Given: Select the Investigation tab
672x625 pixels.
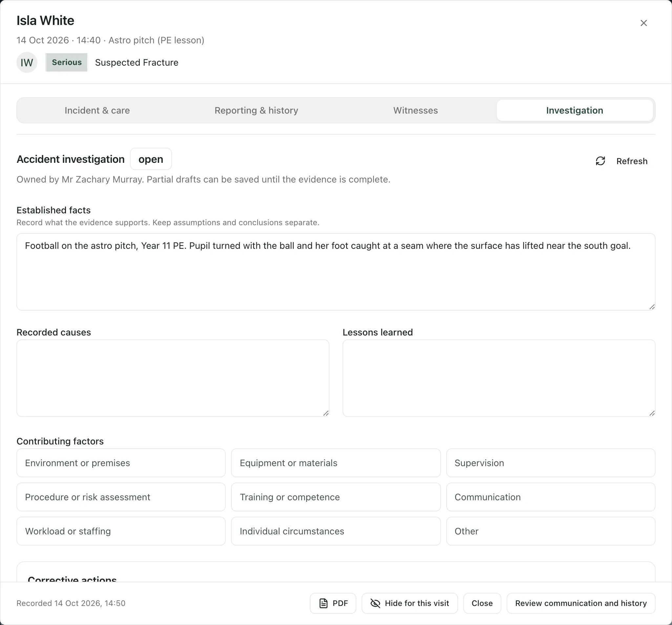Looking at the screenshot, I should (x=575, y=110).
